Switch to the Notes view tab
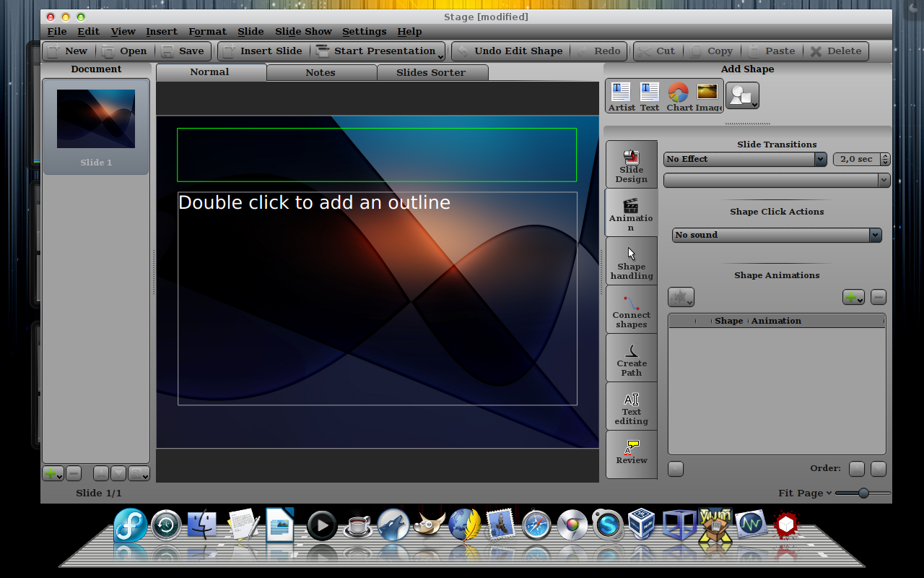 click(x=321, y=72)
